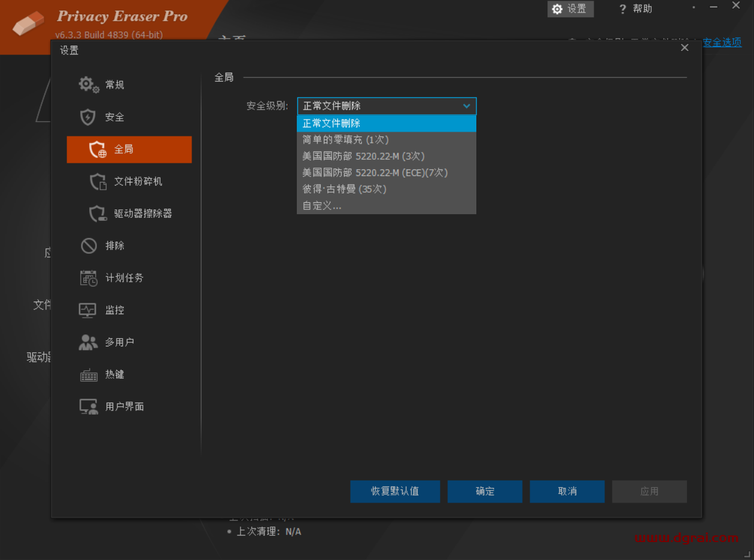This screenshot has height=560, width=754.
Task: Click the 恢复默认值 button
Action: [x=395, y=491]
